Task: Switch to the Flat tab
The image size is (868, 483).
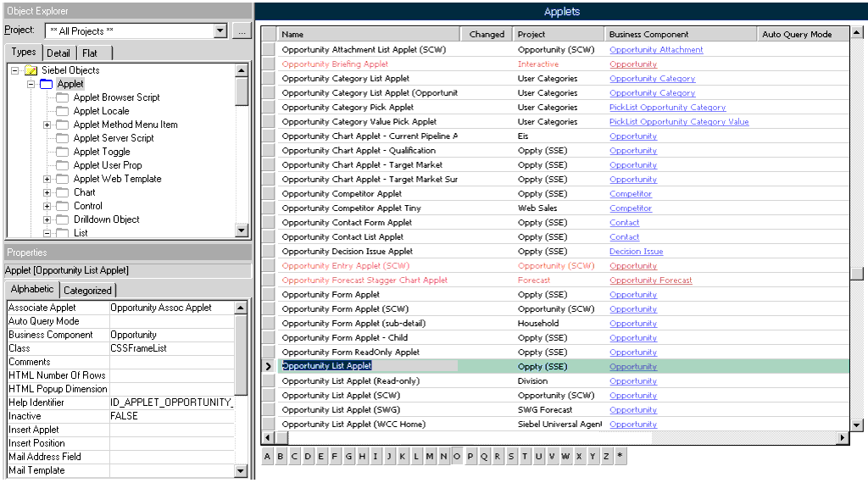Action: pyautogui.click(x=90, y=53)
